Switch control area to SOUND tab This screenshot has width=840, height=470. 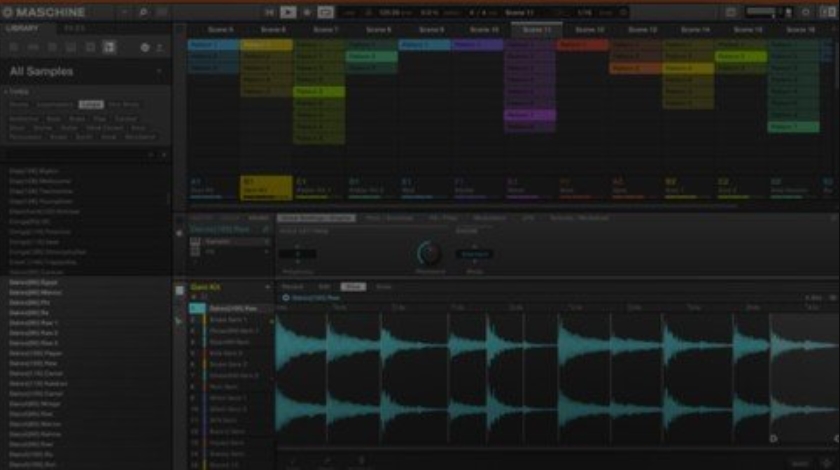(x=258, y=218)
